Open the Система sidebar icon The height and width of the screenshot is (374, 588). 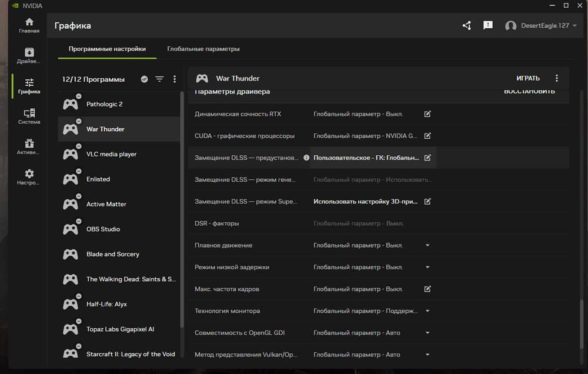[29, 116]
